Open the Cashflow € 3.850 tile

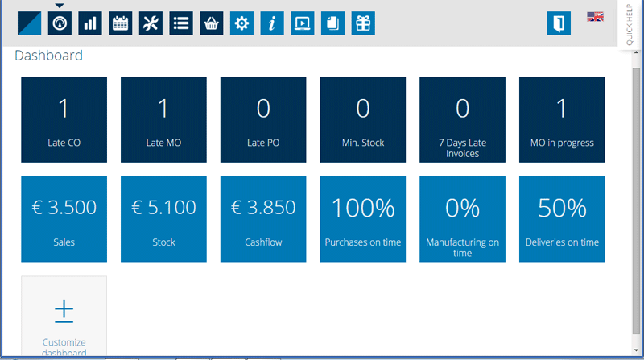click(x=263, y=219)
